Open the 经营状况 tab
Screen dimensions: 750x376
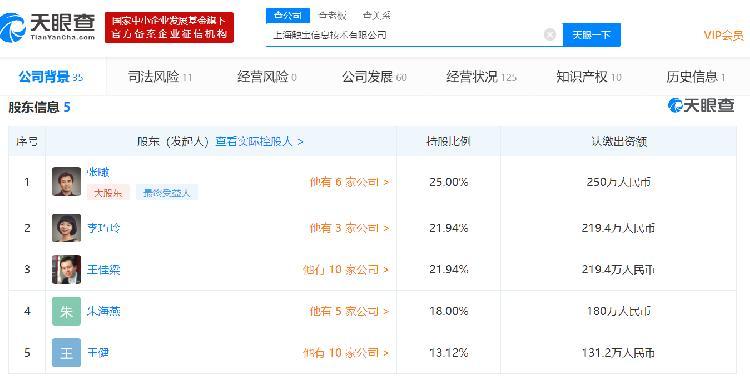(x=481, y=77)
